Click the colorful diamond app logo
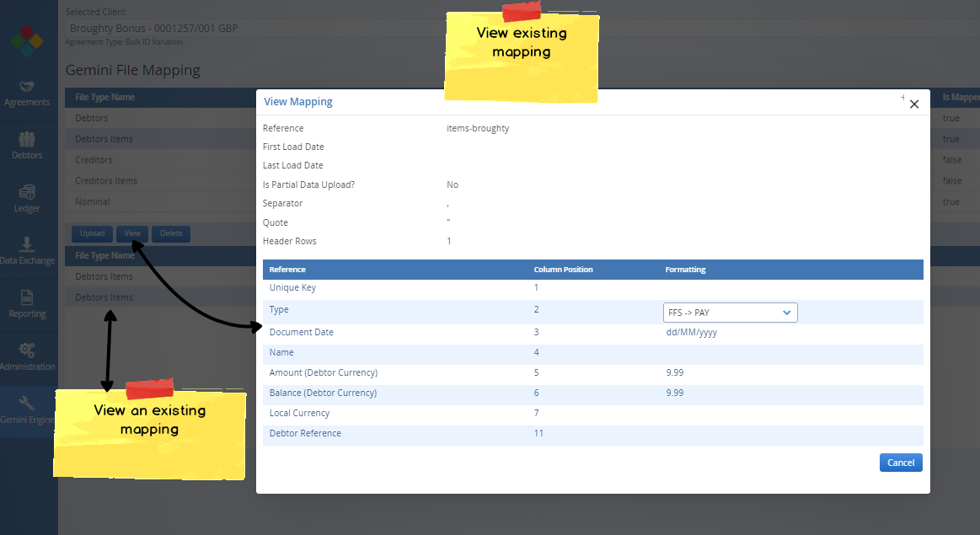This screenshot has height=535, width=980. [27, 40]
